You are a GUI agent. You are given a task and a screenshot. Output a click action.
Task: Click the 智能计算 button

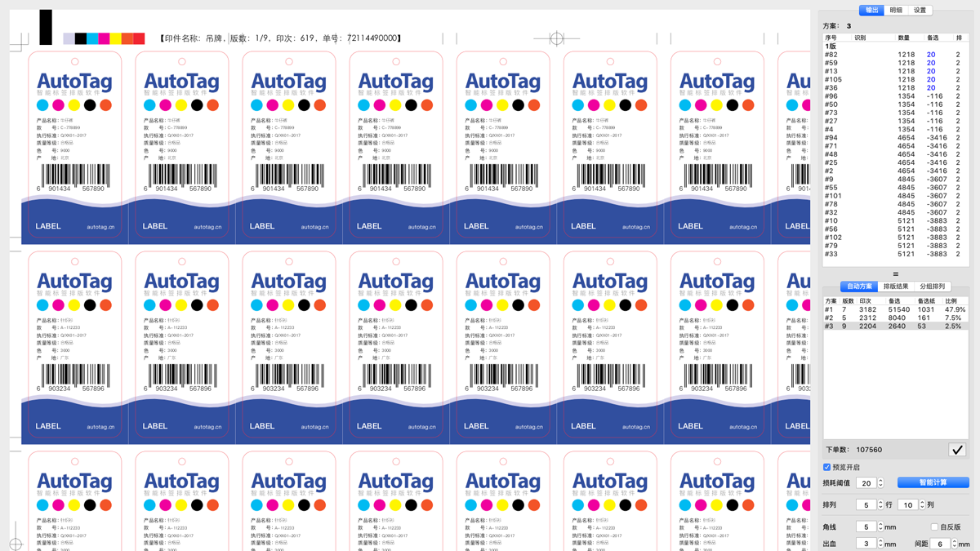933,483
